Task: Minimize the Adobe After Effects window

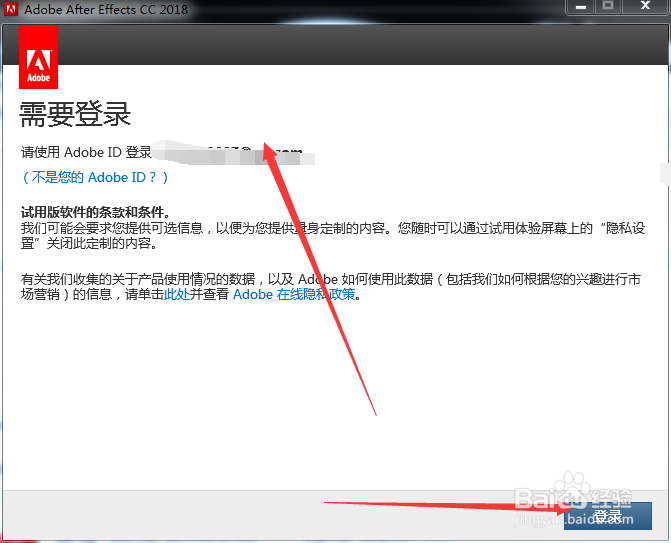Action: [580, 7]
